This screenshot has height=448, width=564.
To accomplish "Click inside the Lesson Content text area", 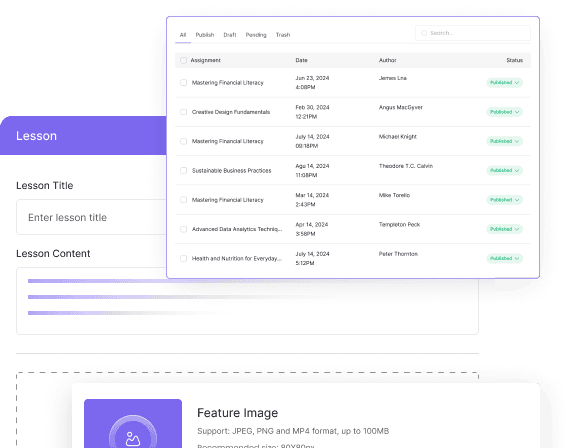I will 247,301.
